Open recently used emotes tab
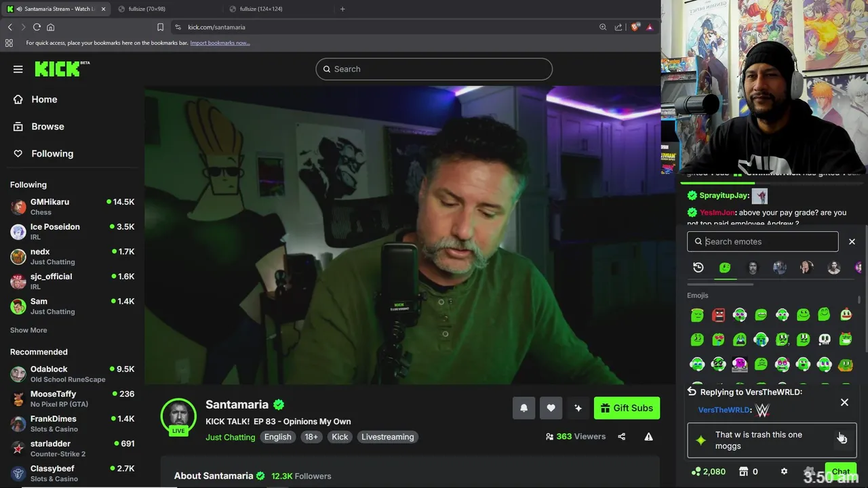 (x=698, y=268)
